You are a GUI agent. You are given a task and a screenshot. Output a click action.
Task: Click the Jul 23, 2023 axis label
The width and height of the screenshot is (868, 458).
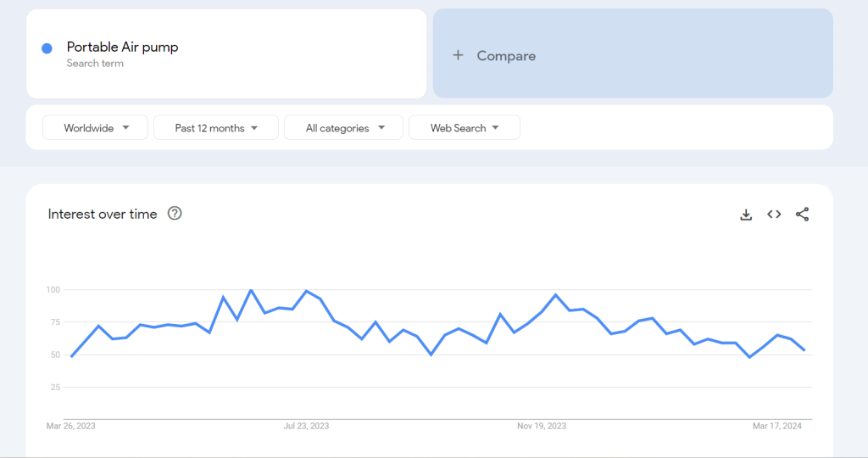[306, 426]
